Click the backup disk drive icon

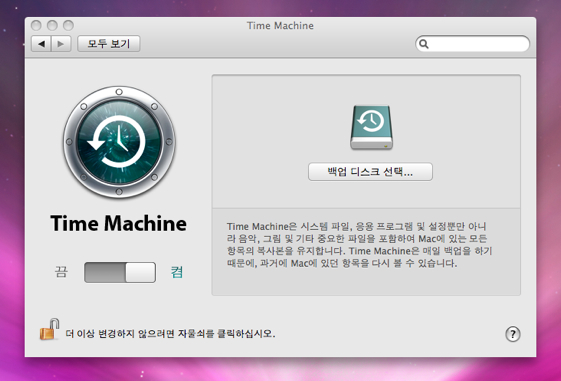[371, 127]
